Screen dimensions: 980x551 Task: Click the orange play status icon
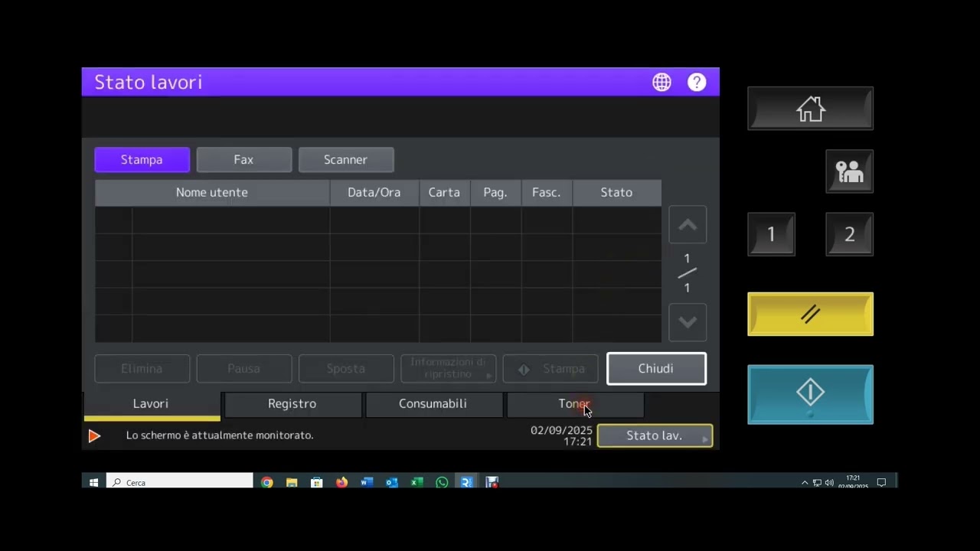(94, 435)
